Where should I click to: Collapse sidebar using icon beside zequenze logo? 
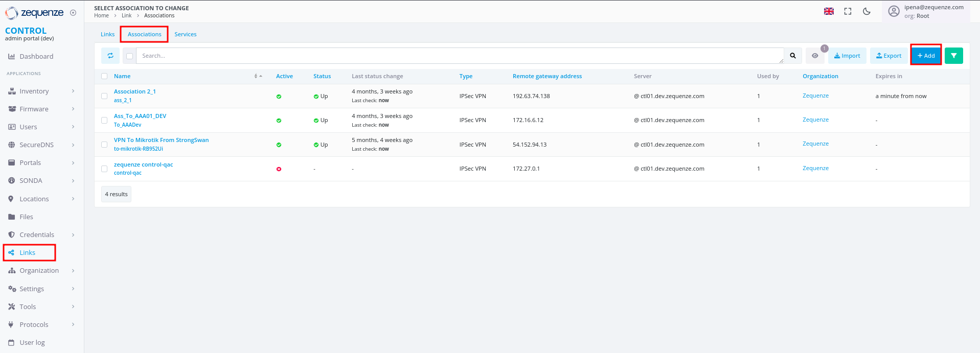[73, 13]
